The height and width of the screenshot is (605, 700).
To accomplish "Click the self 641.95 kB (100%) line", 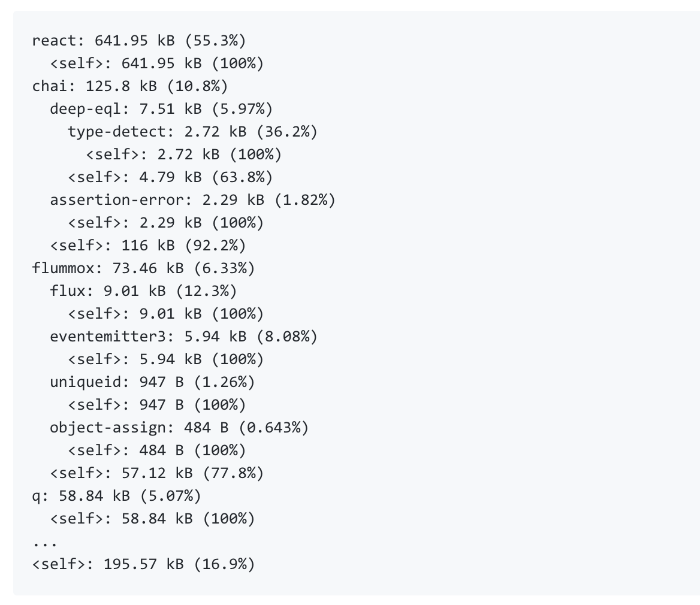I will pyautogui.click(x=156, y=63).
